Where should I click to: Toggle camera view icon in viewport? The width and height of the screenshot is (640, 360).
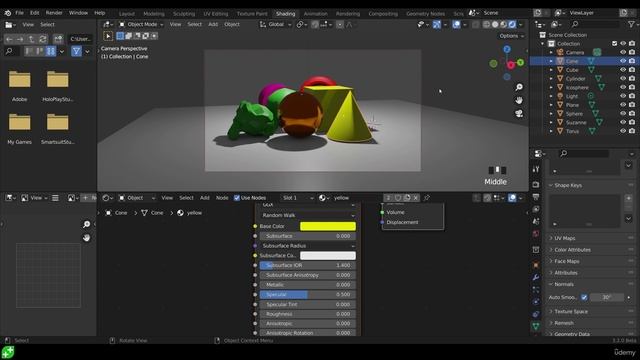coord(519,113)
